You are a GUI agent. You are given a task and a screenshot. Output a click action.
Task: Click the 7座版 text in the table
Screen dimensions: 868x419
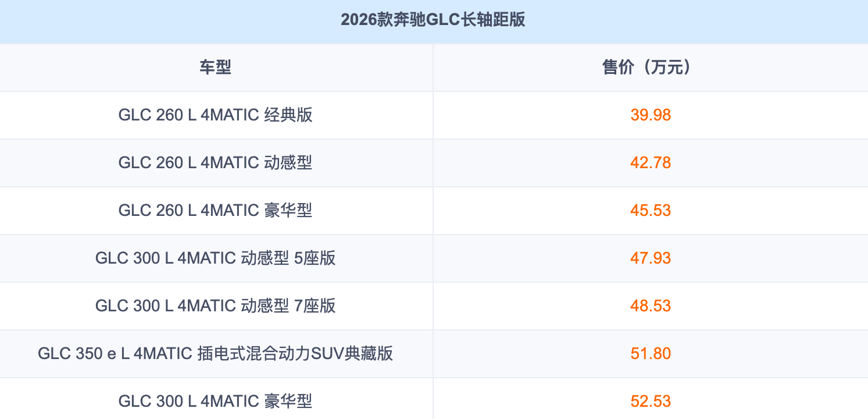[315, 306]
